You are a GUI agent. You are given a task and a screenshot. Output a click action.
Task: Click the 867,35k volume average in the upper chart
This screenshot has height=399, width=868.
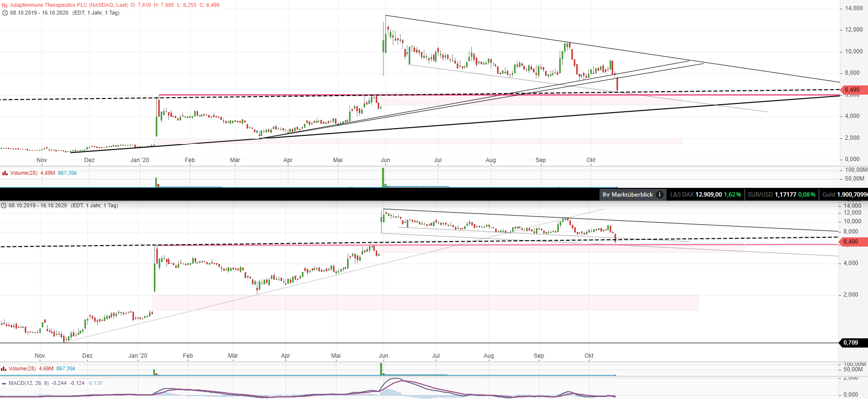(x=67, y=173)
